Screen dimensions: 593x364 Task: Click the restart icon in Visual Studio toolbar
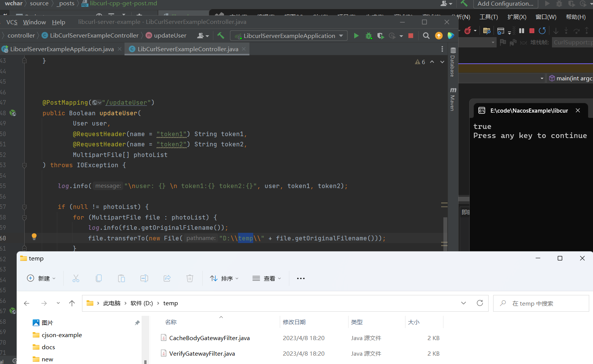click(542, 31)
